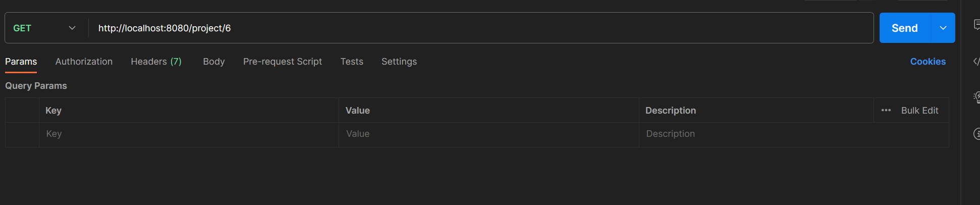Open the Cookies link
Image resolution: width=980 pixels, height=205 pixels.
click(x=928, y=62)
